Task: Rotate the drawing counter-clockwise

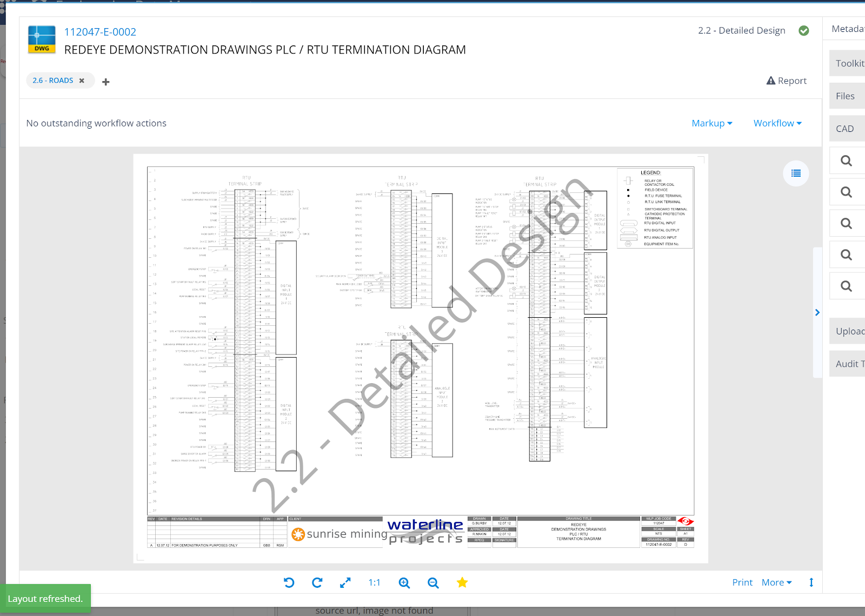Action: [289, 582]
